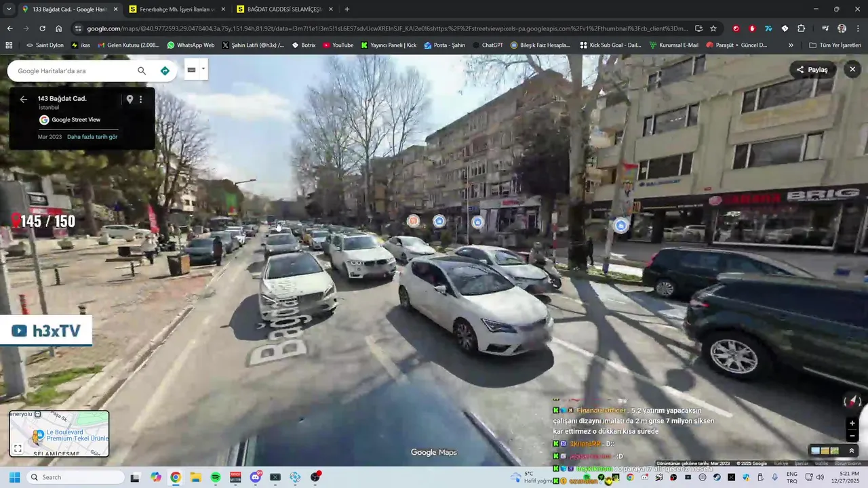Go back using the Street View panel arrow

tap(24, 99)
